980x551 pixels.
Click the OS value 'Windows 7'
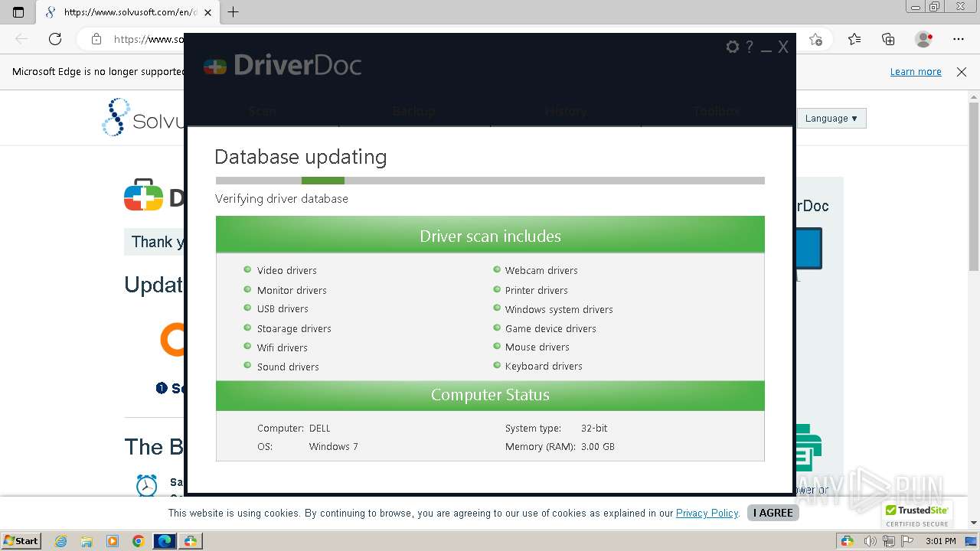[x=333, y=447]
